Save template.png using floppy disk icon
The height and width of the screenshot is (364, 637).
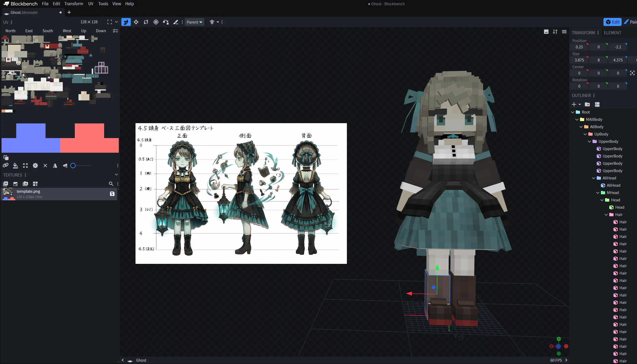[x=112, y=194]
